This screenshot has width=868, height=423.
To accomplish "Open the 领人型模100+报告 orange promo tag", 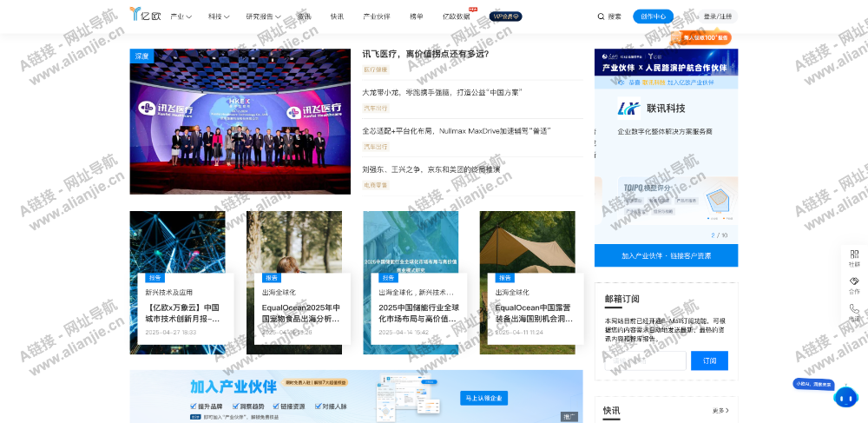I will [x=701, y=37].
